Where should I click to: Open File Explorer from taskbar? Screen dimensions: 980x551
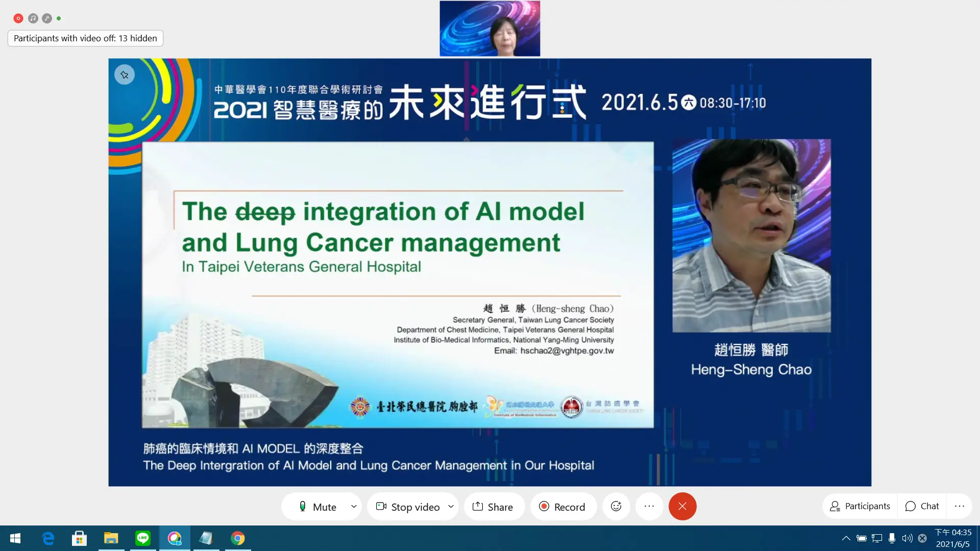111,538
